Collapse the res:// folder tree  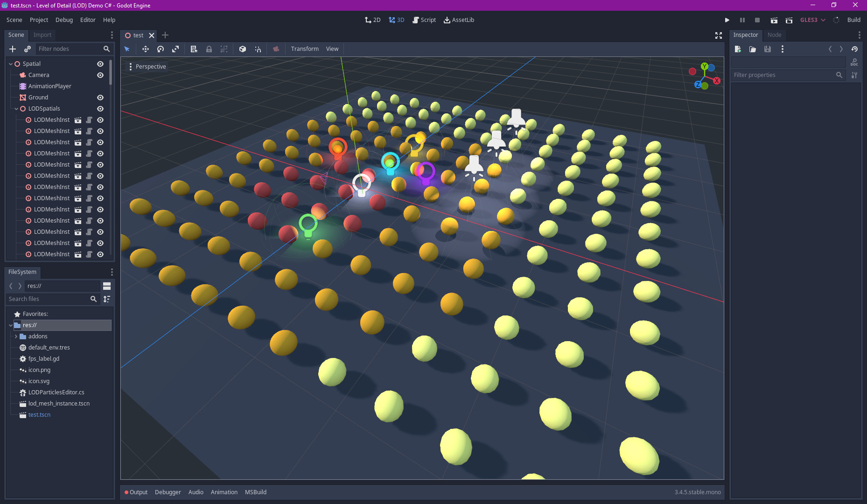pos(11,325)
